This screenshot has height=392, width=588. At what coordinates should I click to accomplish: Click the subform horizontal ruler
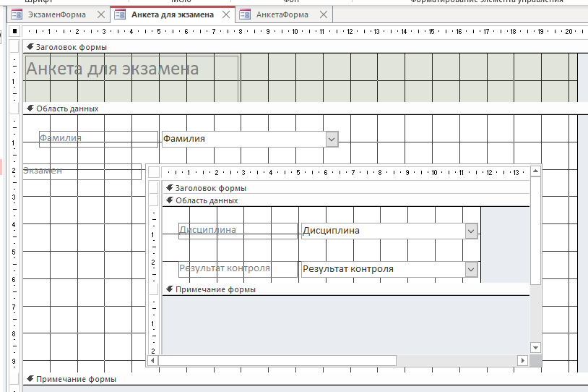[345, 172]
